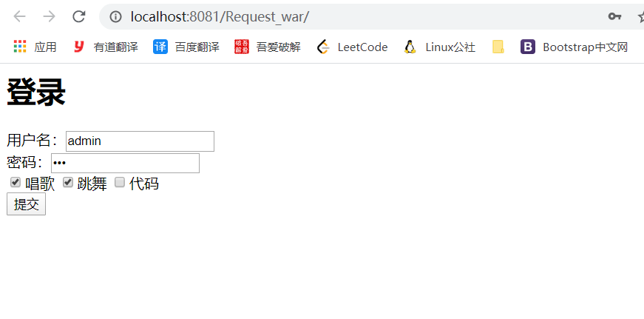644x319 pixels.
Task: Open the yellow folder bookmark
Action: point(498,47)
